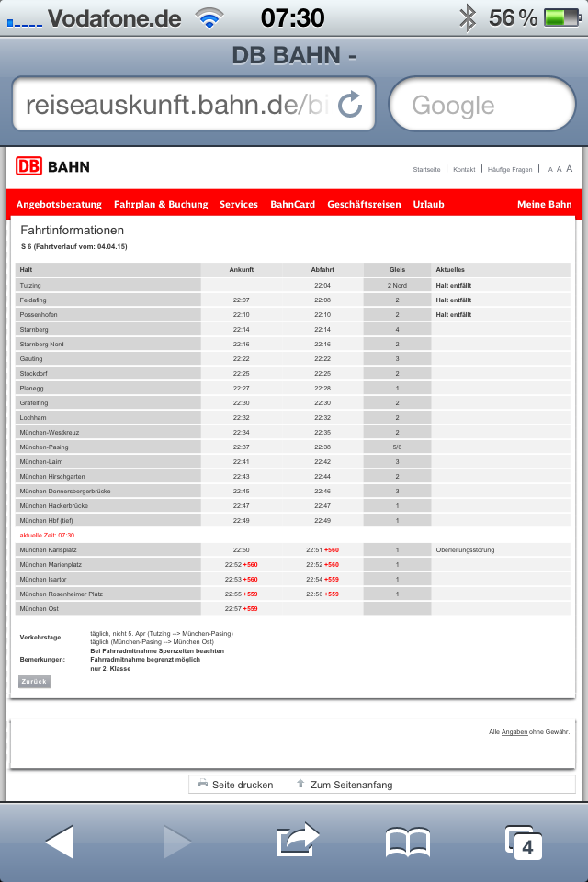
Task: Select the medium font size A
Action: tap(560, 169)
